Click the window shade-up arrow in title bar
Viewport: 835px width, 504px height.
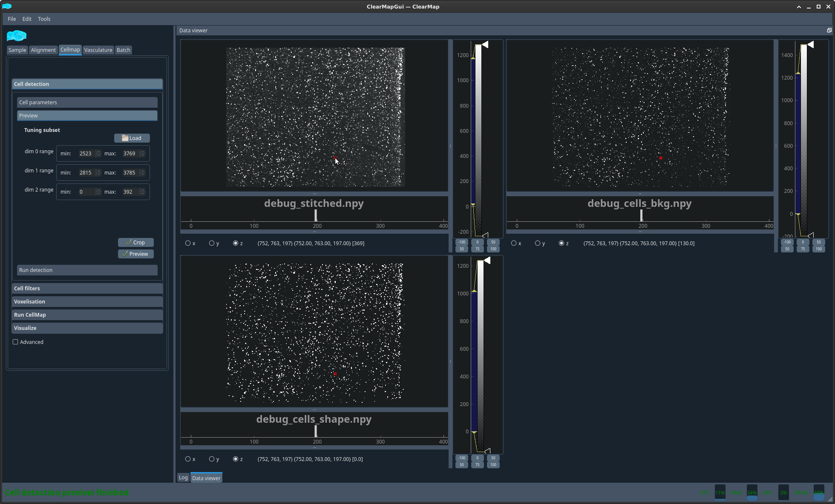click(799, 6)
